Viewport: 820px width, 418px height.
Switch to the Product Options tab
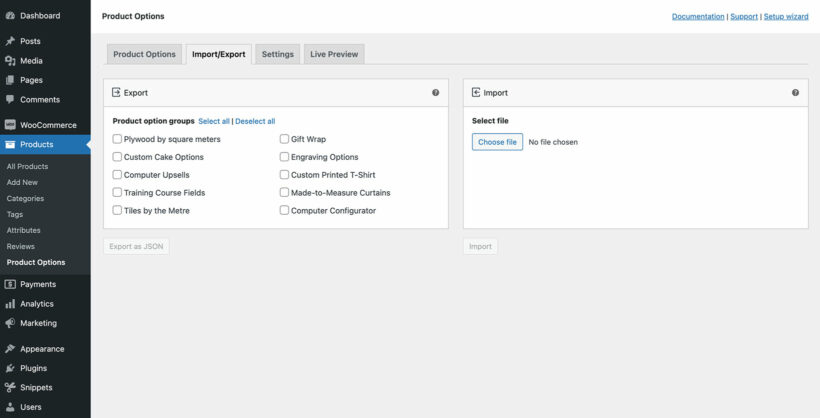click(x=144, y=54)
